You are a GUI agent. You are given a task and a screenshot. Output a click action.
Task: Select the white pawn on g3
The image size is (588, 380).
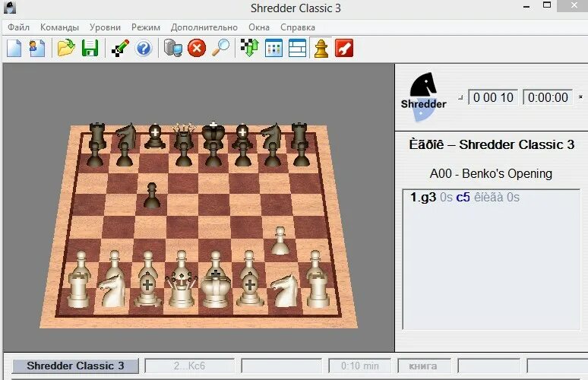(280, 241)
